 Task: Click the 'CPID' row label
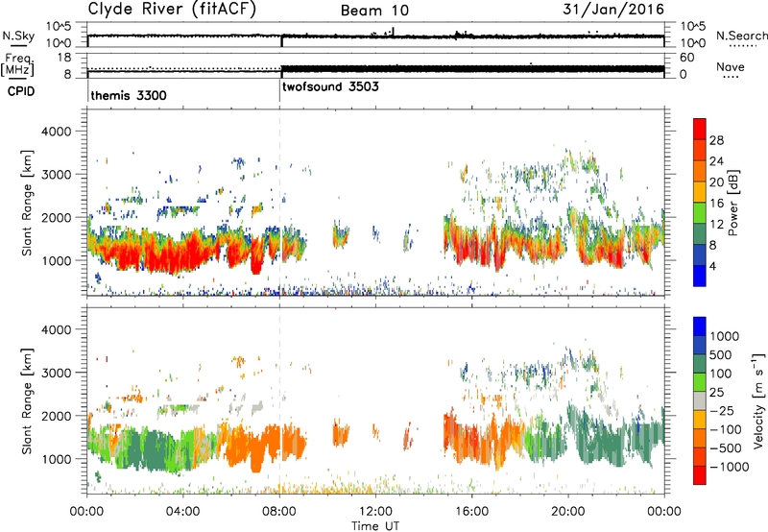(21, 91)
